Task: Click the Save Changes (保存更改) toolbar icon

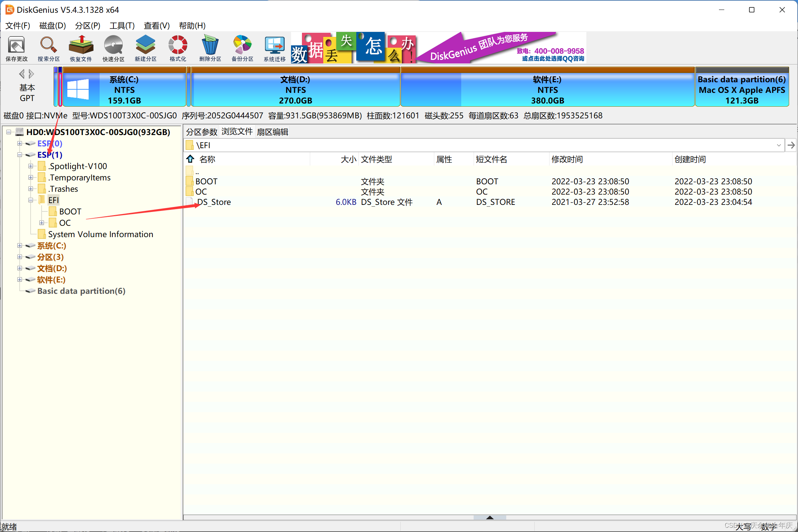Action: tap(16, 49)
